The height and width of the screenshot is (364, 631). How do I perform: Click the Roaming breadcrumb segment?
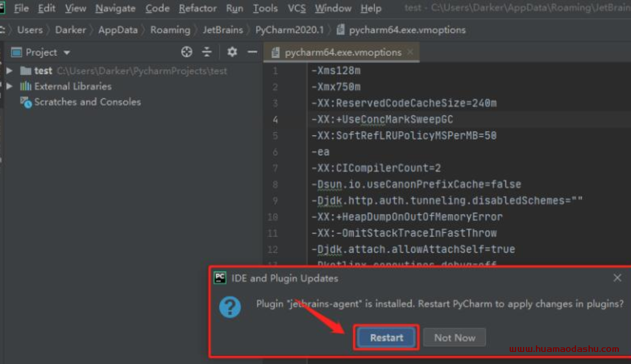click(170, 30)
